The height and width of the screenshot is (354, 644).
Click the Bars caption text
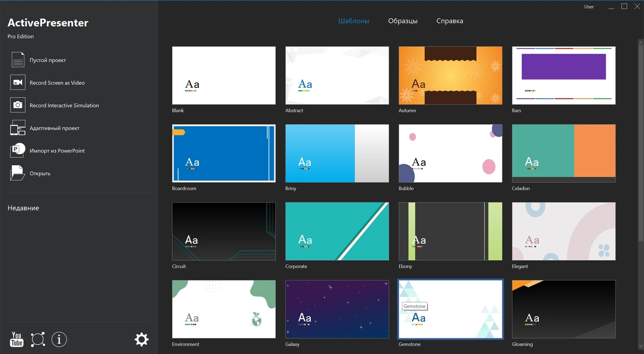516,110
